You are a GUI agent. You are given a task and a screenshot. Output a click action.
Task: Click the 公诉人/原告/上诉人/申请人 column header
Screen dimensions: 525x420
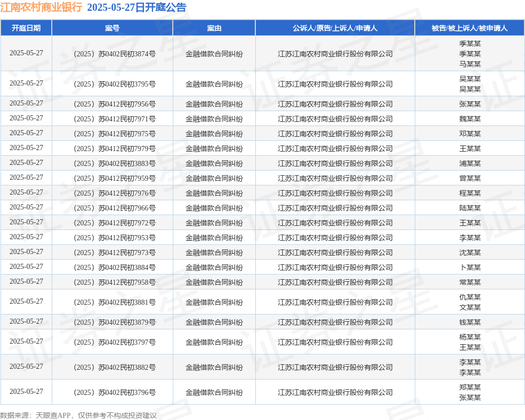(335, 28)
